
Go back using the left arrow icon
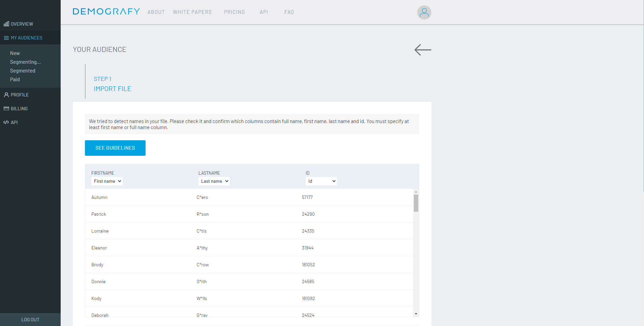coord(423,50)
